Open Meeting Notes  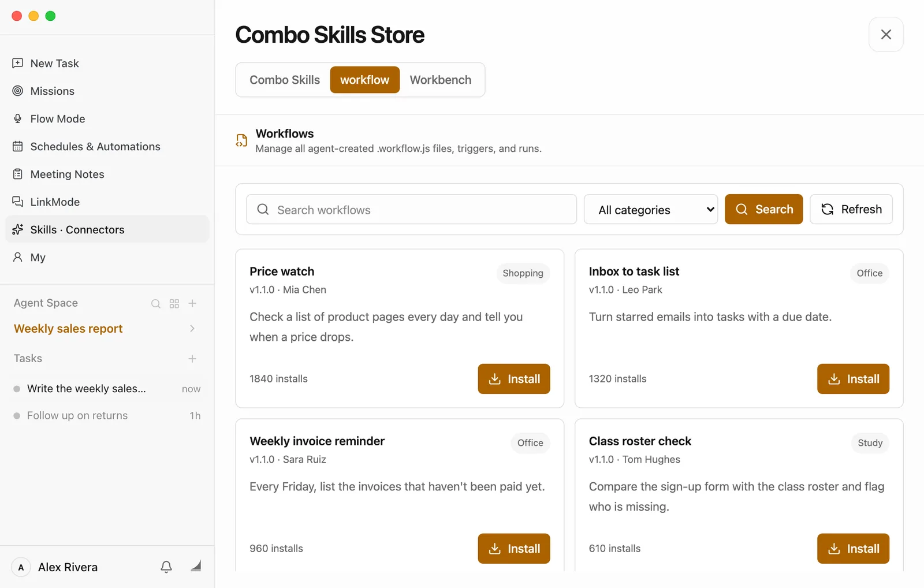tap(107, 174)
